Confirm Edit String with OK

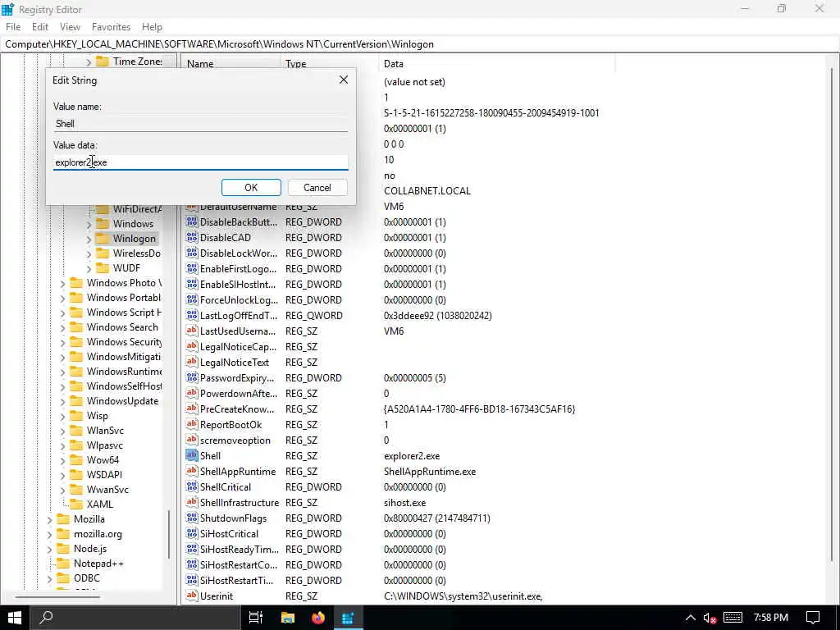tap(251, 188)
